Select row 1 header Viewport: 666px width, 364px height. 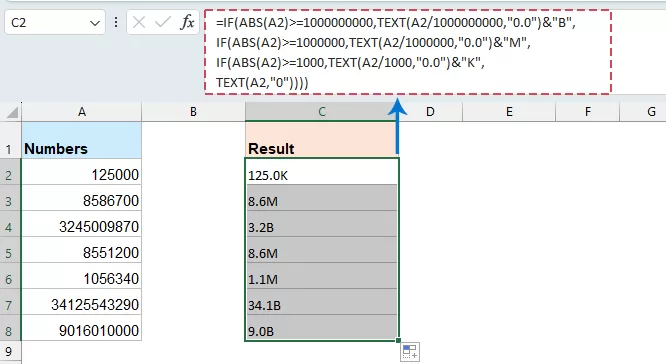tap(10, 140)
